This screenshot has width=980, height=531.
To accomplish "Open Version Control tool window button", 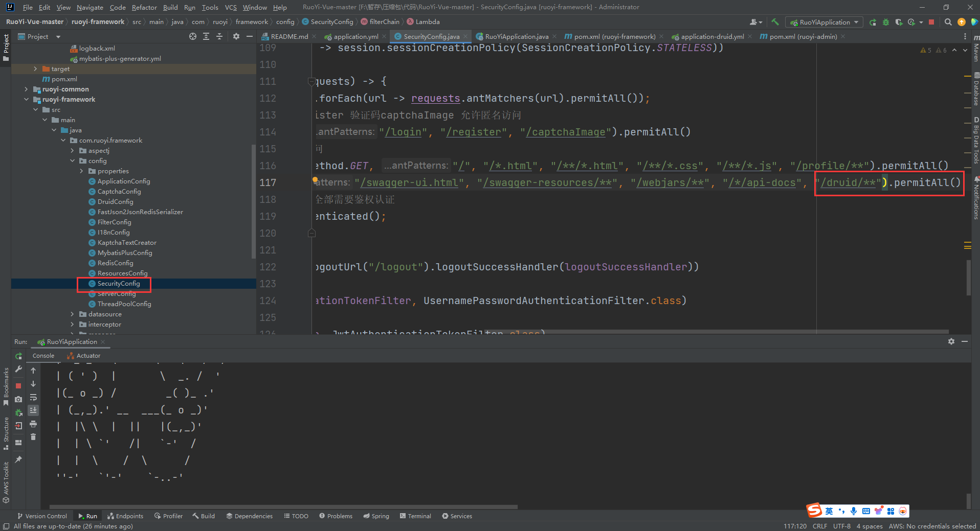I will 42,516.
